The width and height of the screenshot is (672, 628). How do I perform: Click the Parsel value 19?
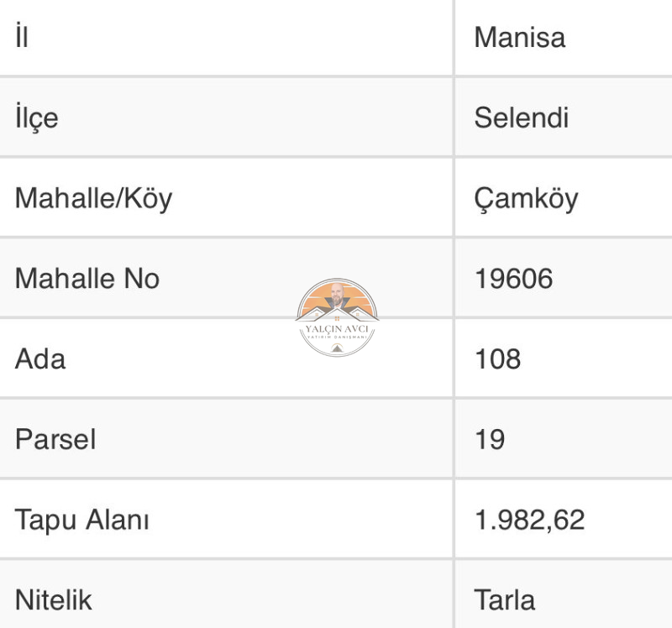click(490, 439)
